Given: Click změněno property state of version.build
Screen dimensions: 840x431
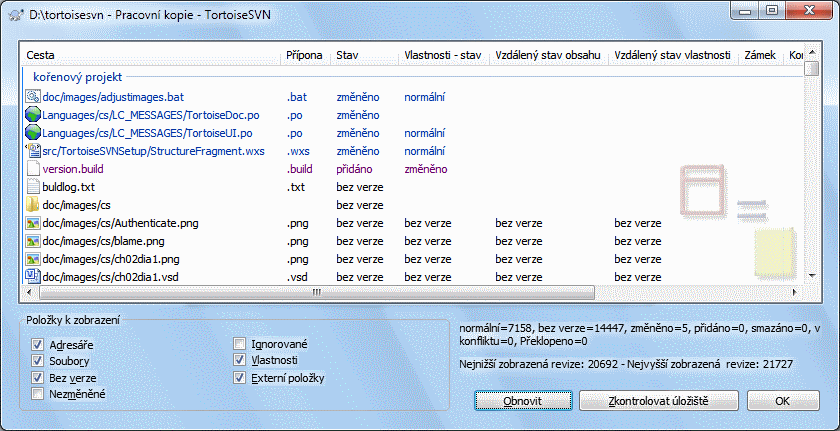Looking at the screenshot, I should click(x=426, y=169).
